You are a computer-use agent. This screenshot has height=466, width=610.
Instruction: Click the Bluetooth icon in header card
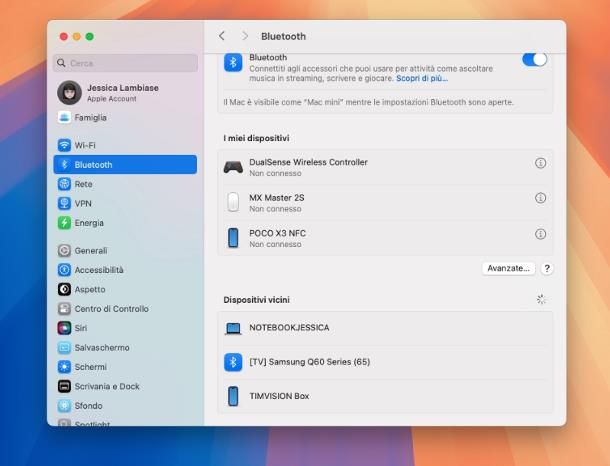point(233,62)
